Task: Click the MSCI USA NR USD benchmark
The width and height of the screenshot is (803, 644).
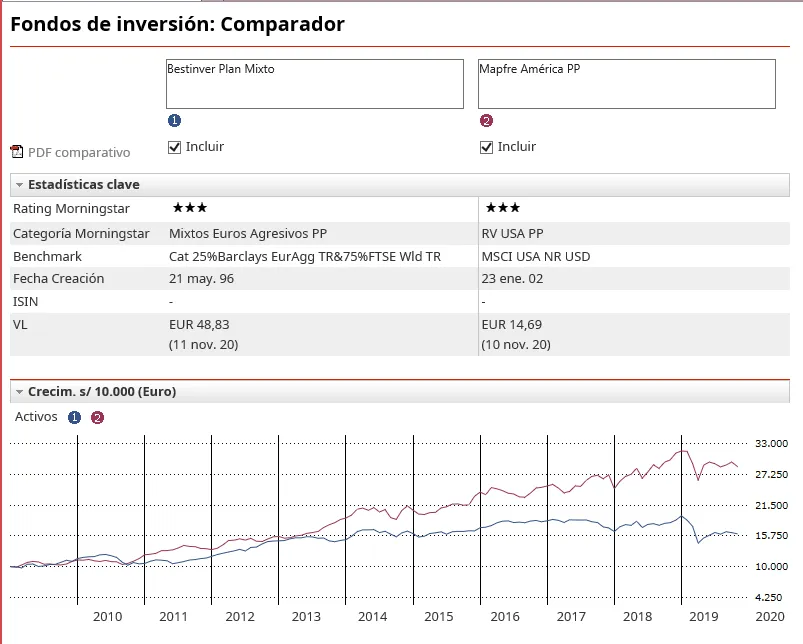Action: tap(535, 256)
